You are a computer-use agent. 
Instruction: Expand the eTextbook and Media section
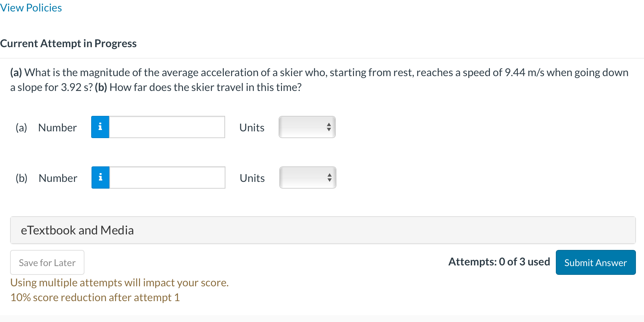coord(322,230)
